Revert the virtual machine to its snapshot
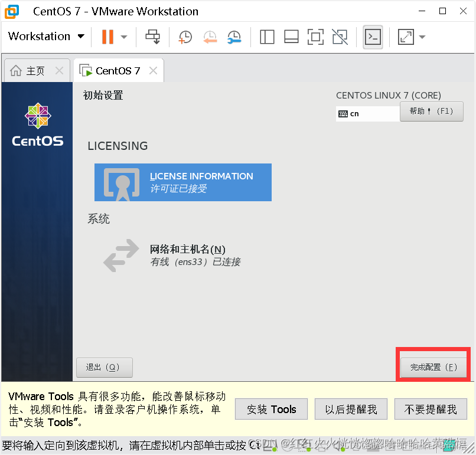476x455 pixels. [x=210, y=37]
